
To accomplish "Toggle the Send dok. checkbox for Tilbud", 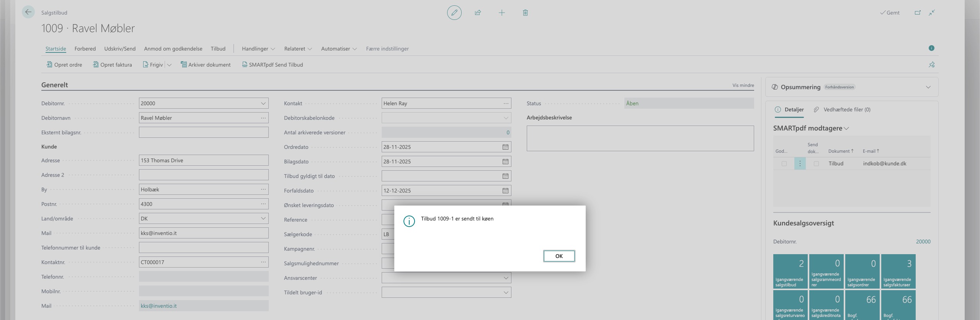I will pos(816,163).
